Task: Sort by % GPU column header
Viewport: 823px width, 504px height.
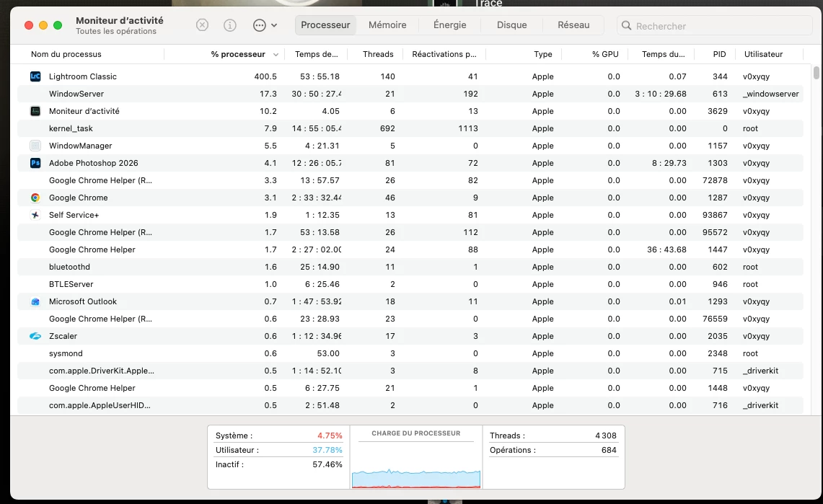Action: click(605, 54)
